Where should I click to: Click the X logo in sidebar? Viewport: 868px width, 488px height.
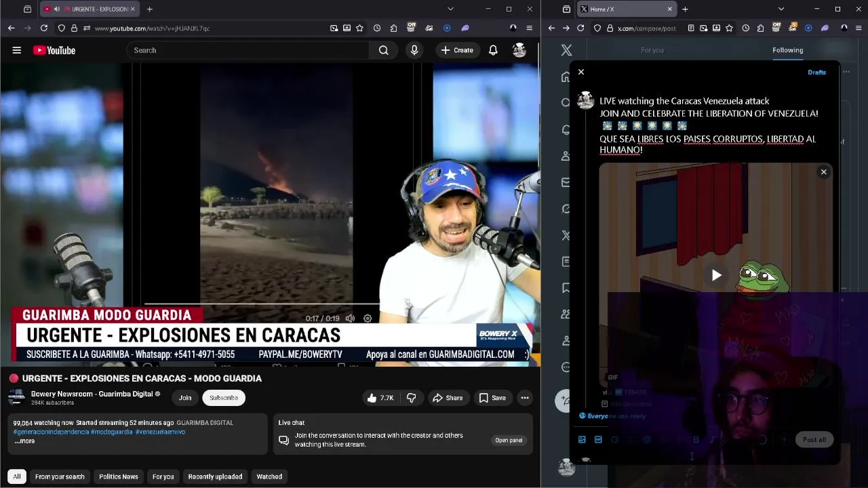[567, 50]
